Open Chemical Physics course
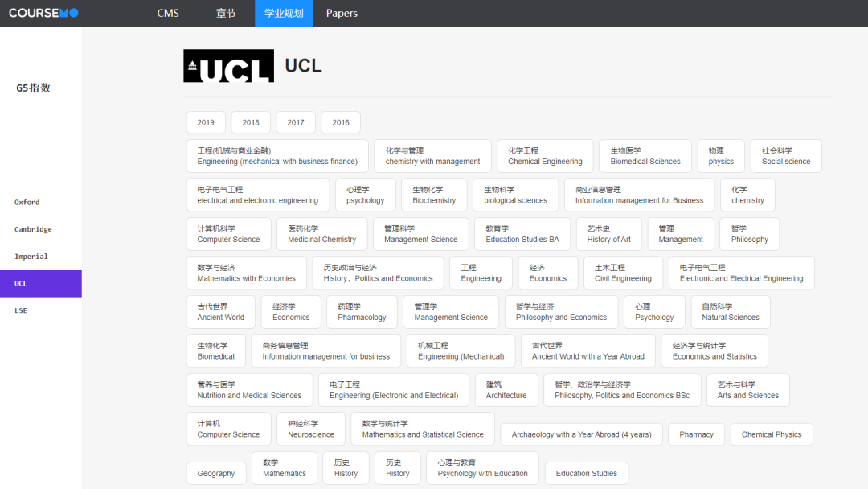Viewport: 868px width, 489px height. click(772, 435)
